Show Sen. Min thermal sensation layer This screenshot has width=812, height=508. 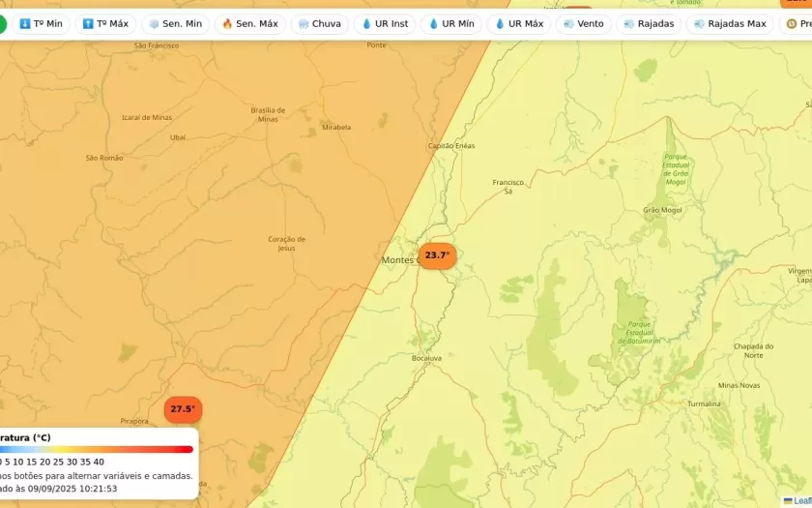click(x=175, y=24)
